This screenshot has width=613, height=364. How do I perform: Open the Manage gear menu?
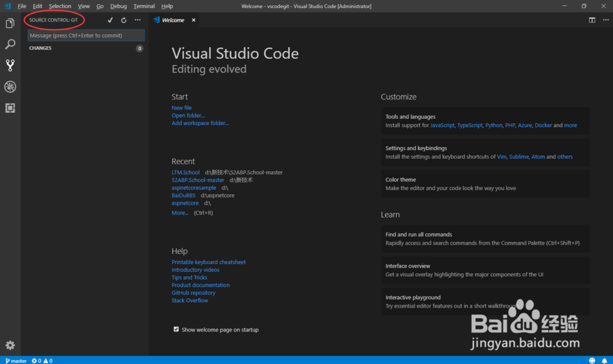click(10, 345)
